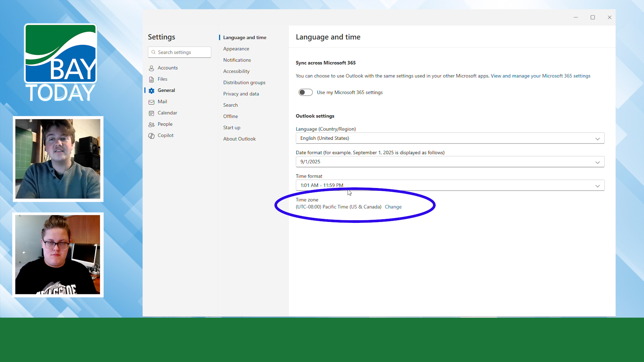The height and width of the screenshot is (362, 644).
Task: Expand the Language (Country/Region) dropdown
Action: (x=450, y=138)
